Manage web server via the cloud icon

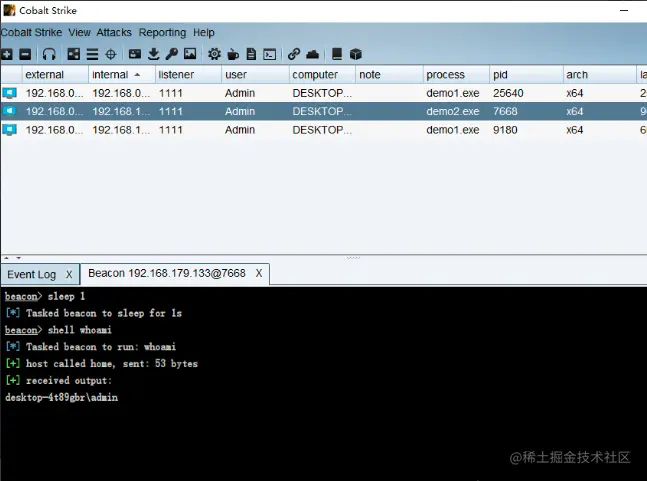312,54
